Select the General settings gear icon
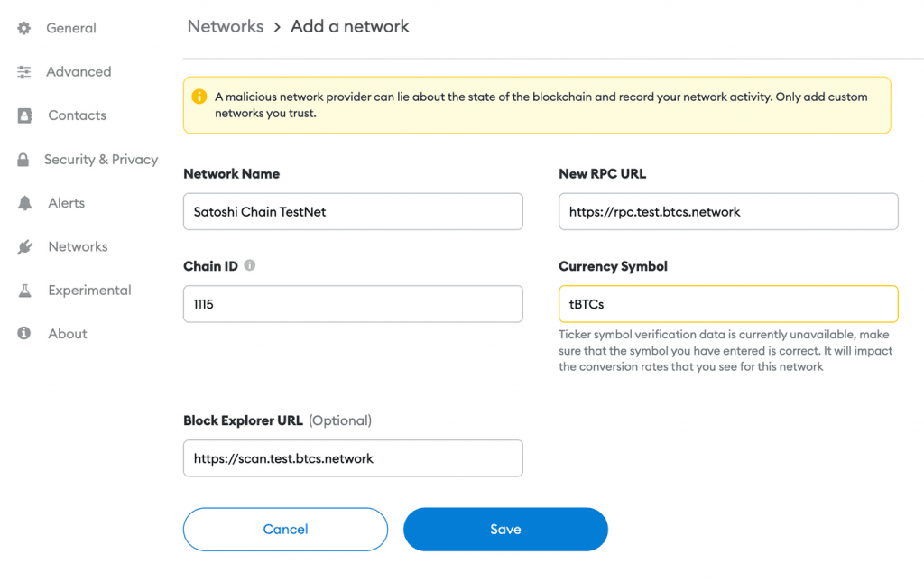 [x=23, y=28]
